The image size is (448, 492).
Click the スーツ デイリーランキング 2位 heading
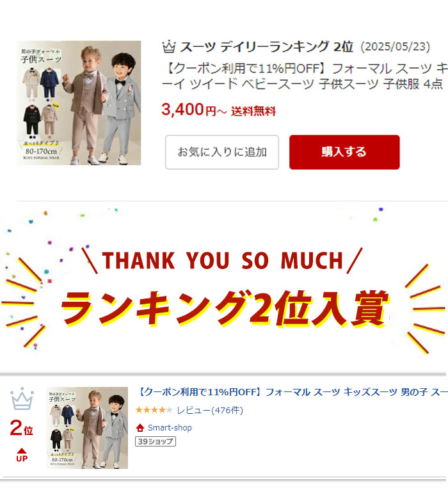click(266, 47)
